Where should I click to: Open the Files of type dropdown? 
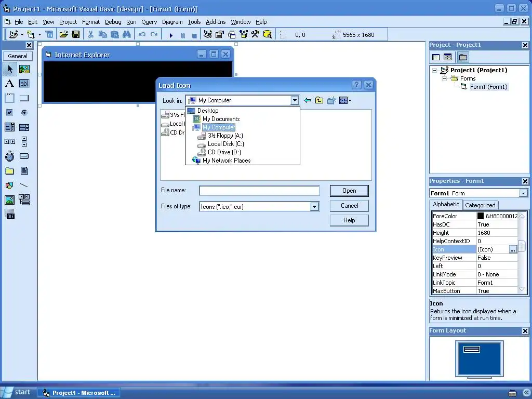[x=314, y=207]
